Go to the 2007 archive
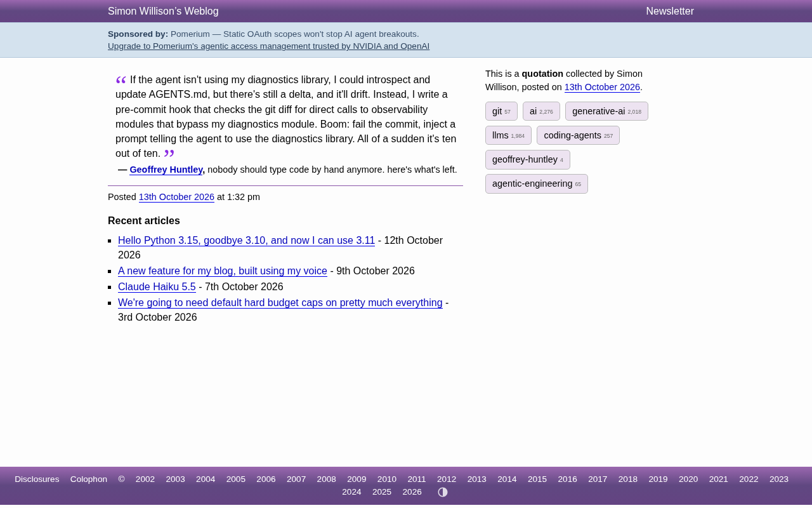 (296, 479)
